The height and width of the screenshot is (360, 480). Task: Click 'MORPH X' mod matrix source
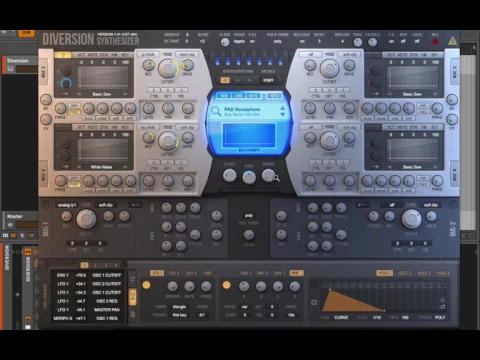pyautogui.click(x=63, y=318)
